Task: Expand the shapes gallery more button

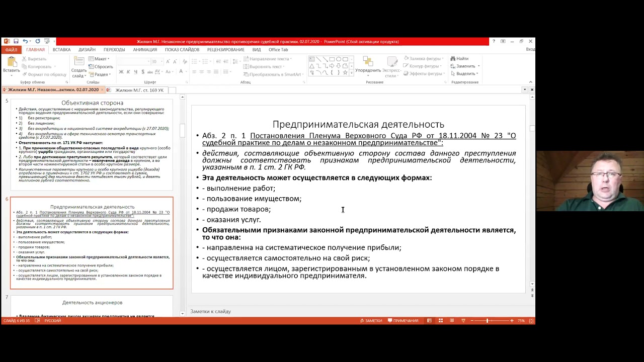Action: point(351,73)
